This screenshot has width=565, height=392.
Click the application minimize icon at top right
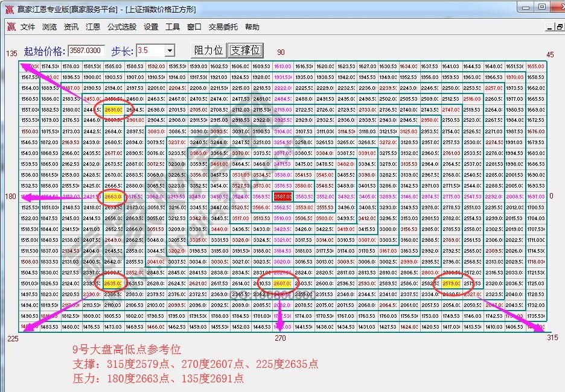[x=525, y=7]
